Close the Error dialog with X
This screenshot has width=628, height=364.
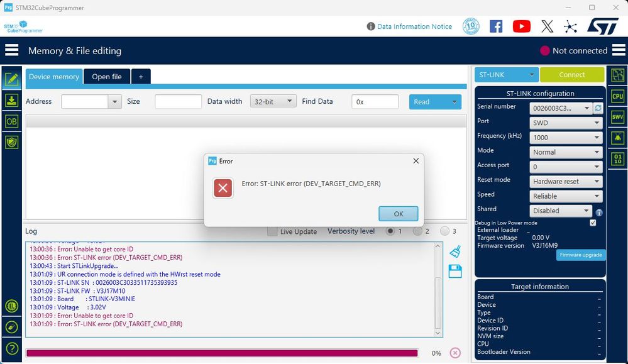pyautogui.click(x=416, y=160)
